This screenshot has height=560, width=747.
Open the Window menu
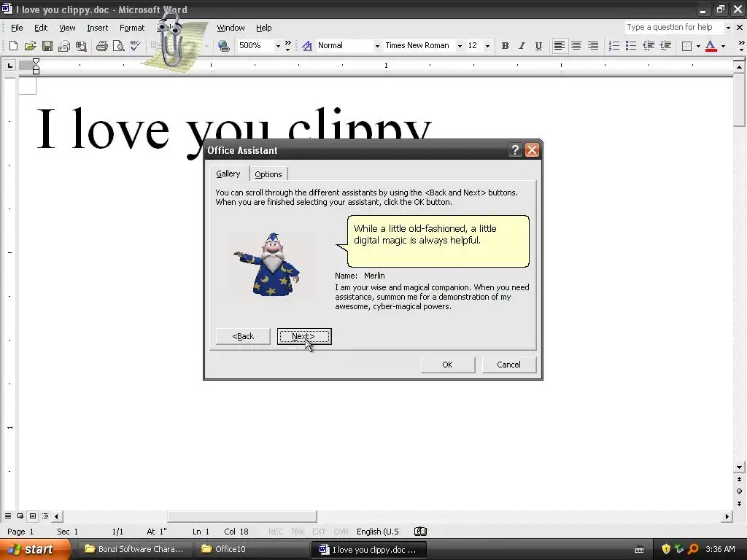coord(231,28)
